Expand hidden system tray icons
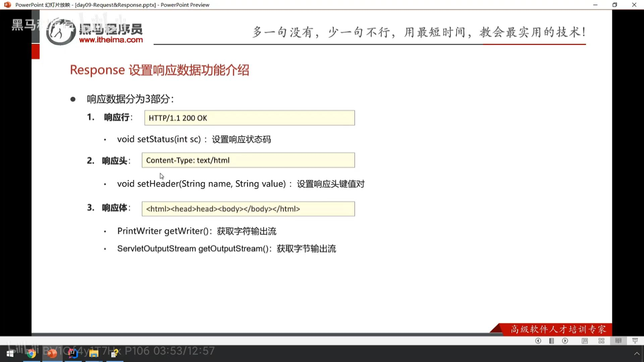The image size is (644, 362). (x=637, y=354)
